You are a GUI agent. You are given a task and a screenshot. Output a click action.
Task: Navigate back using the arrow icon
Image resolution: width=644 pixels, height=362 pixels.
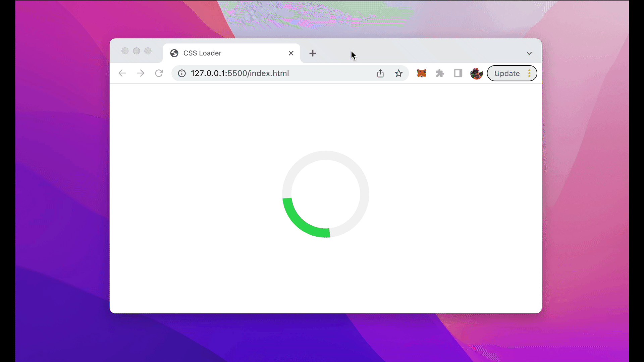(122, 73)
